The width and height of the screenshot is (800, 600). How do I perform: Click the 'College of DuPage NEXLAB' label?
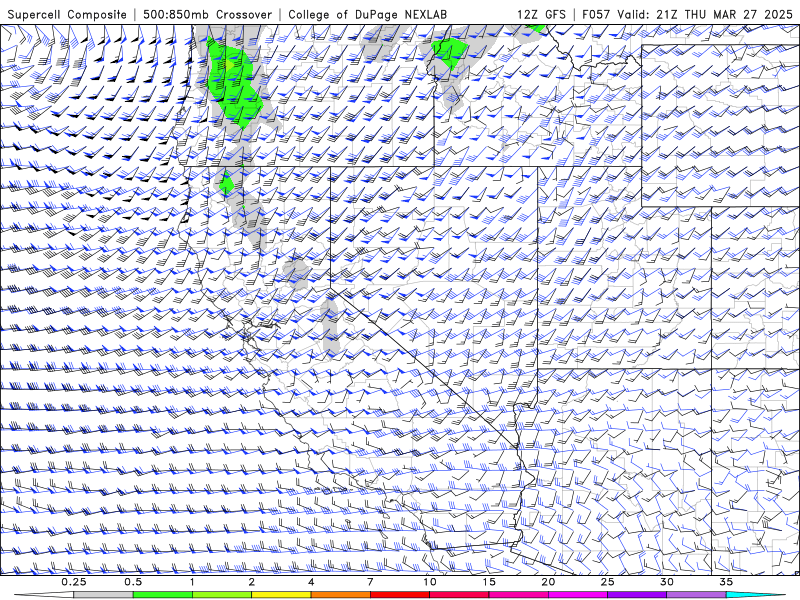(367, 14)
